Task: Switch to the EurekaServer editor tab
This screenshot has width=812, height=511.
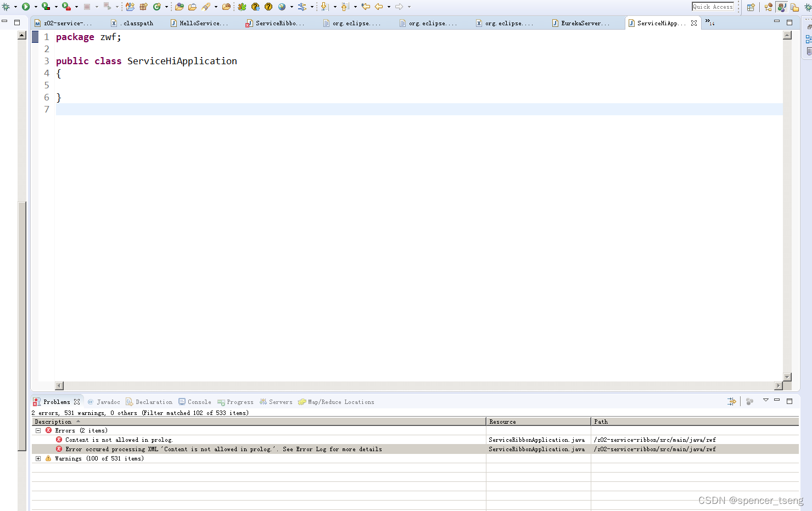Action: pos(585,23)
